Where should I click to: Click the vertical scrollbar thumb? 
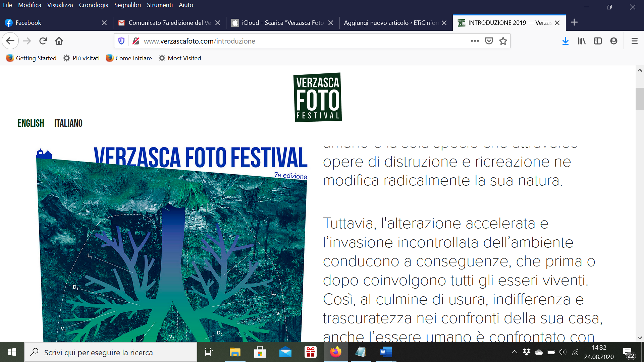click(640, 99)
